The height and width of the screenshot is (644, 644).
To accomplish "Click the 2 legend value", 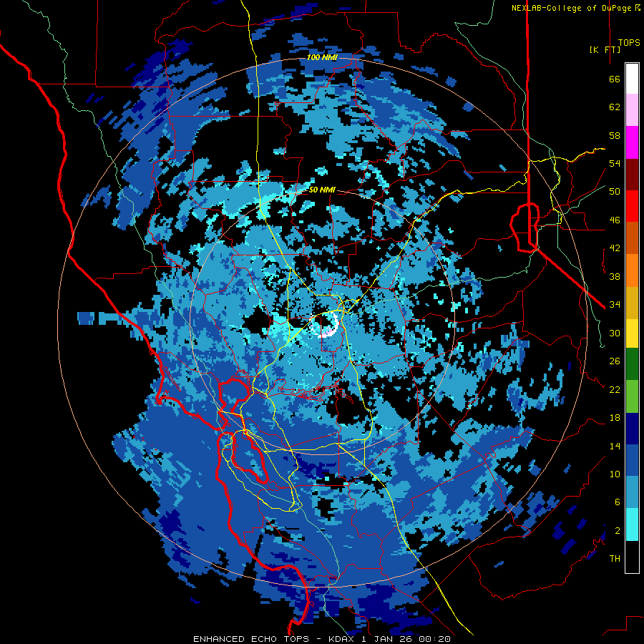I will 618,530.
